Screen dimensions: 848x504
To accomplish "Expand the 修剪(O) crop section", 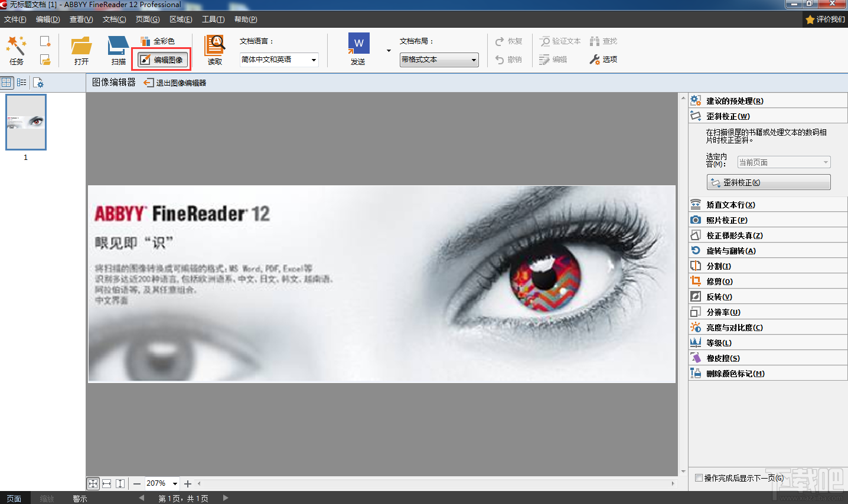I will (768, 282).
